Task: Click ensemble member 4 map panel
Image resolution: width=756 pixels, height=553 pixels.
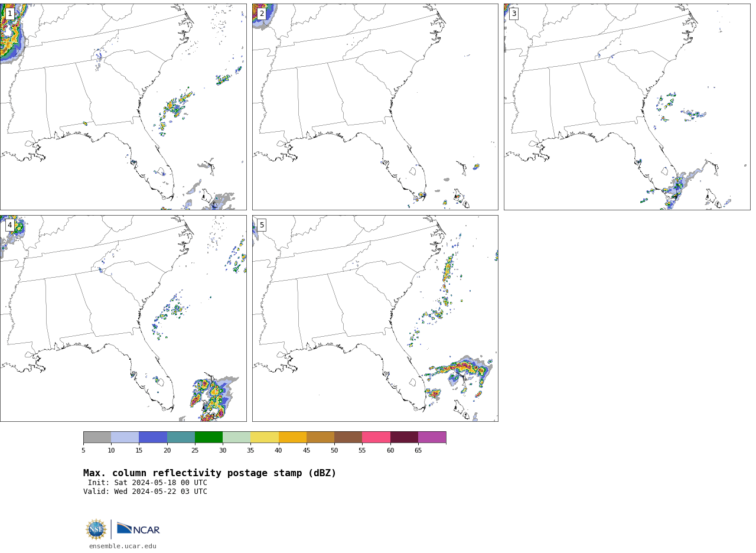Action: click(123, 318)
